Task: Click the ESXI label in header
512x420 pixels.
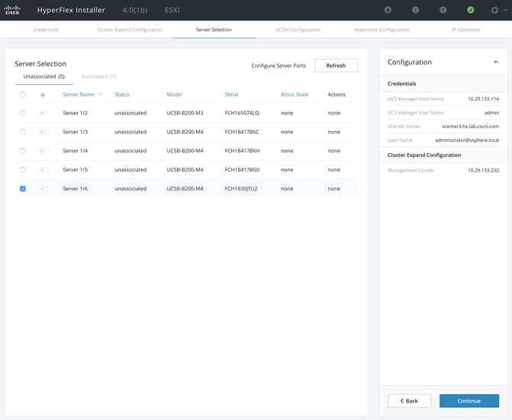Action: pyautogui.click(x=172, y=10)
